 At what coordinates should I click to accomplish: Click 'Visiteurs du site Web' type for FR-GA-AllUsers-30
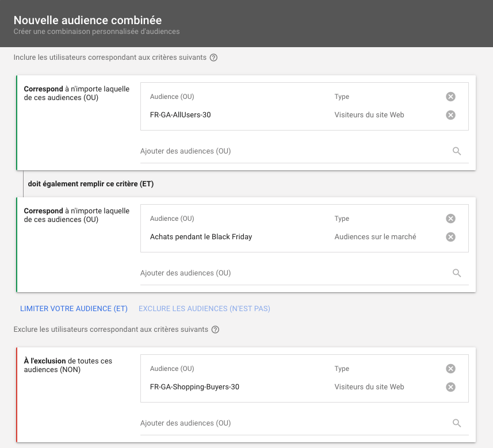(x=369, y=115)
